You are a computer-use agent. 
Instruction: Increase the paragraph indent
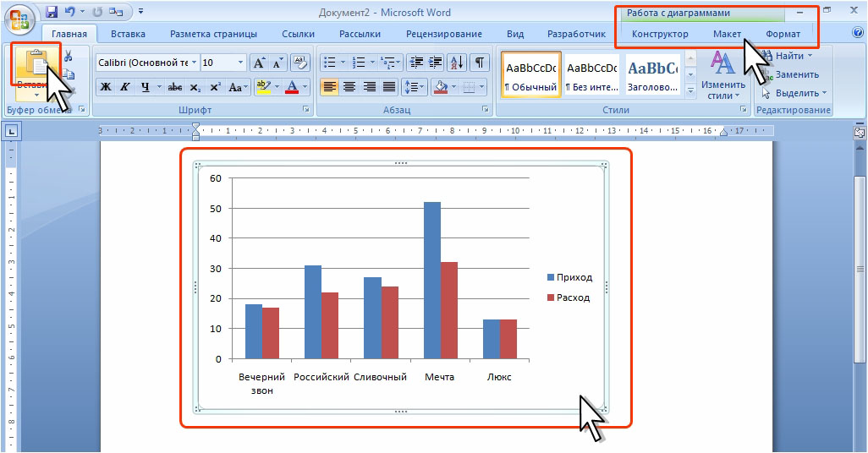pos(436,63)
